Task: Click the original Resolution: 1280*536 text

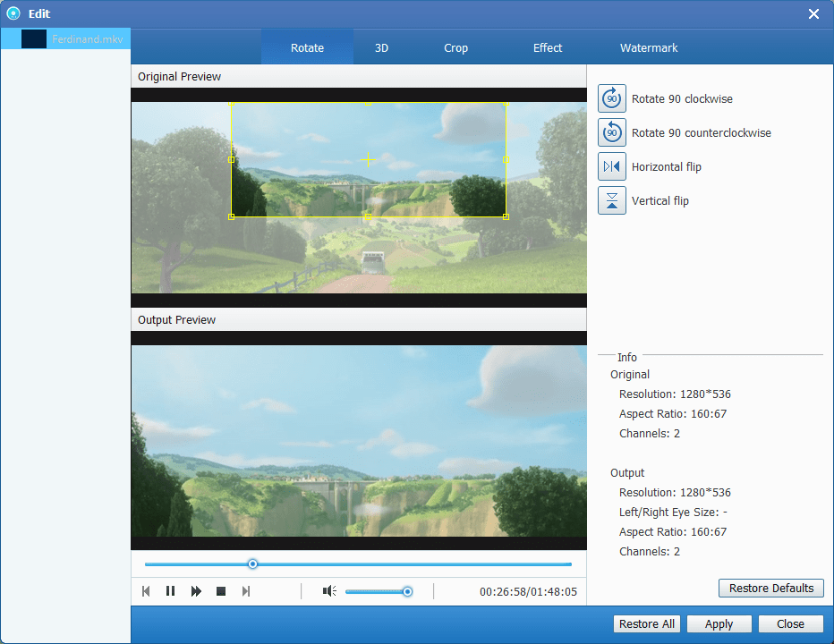Action: [675, 394]
